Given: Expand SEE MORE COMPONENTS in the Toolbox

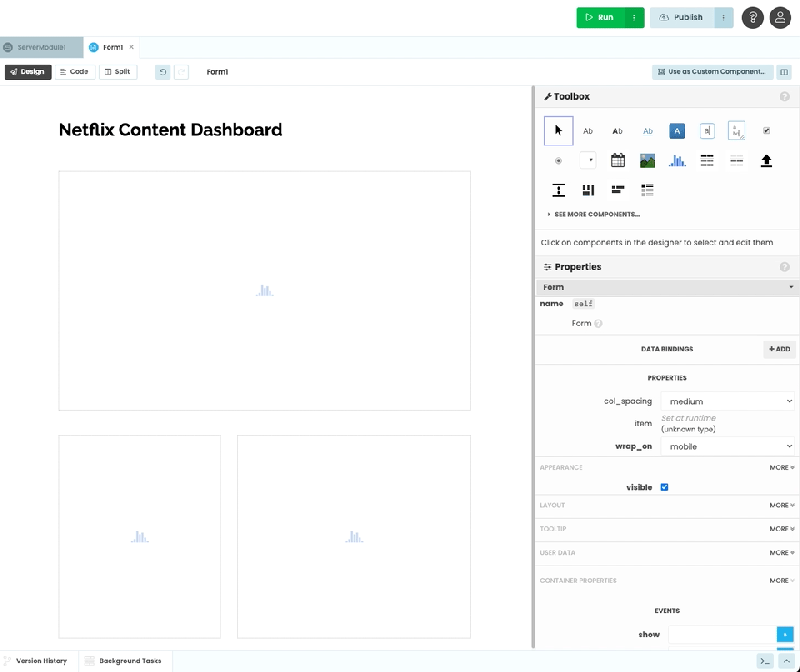Looking at the screenshot, I should (599, 213).
